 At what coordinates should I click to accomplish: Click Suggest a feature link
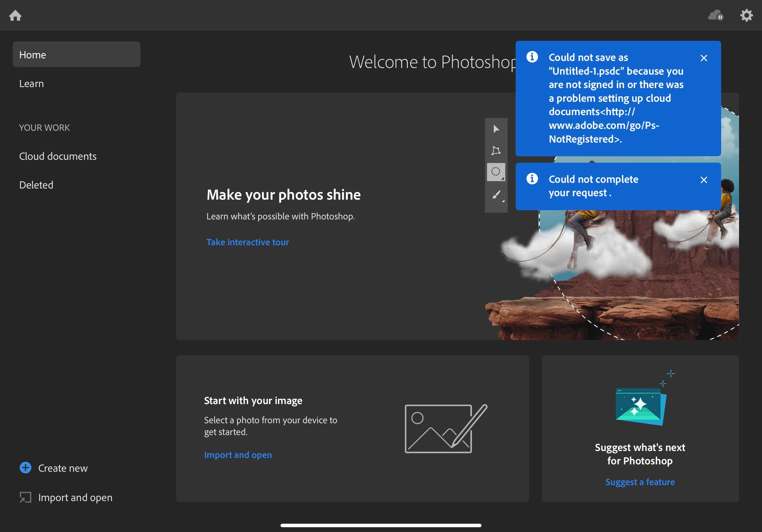(640, 482)
